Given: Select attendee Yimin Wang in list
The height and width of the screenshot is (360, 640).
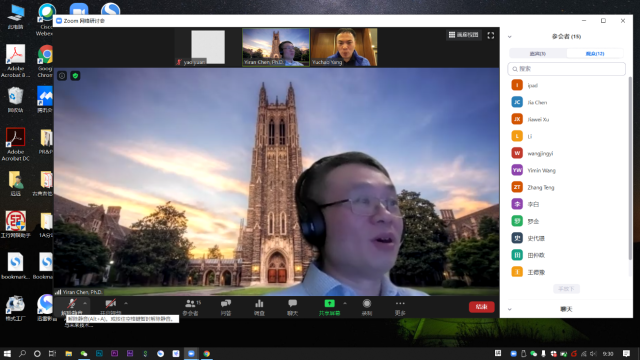Looking at the screenshot, I should coord(567,170).
